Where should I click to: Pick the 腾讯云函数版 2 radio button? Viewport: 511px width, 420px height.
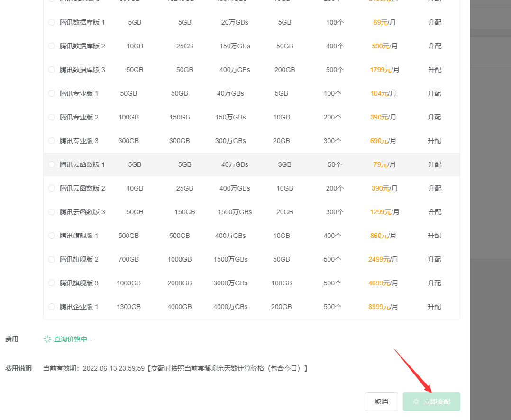coord(52,188)
